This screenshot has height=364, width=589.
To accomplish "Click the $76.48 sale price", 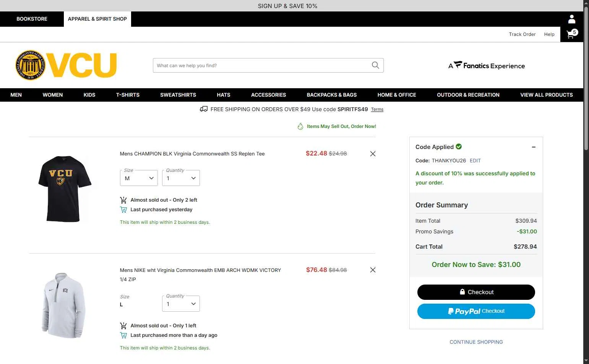I will pos(316,270).
